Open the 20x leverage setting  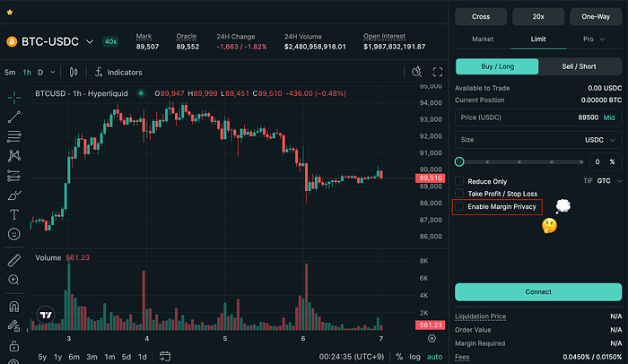[538, 16]
